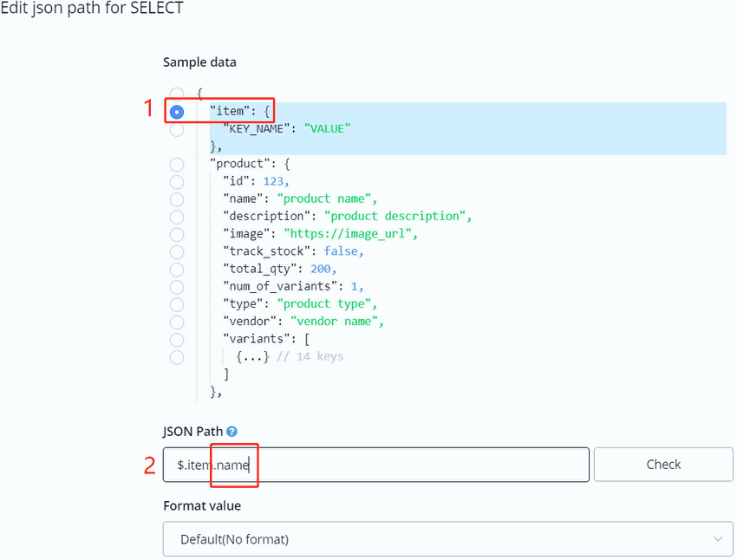Select the "product" object radio button
The height and width of the screenshot is (560, 737).
click(177, 164)
